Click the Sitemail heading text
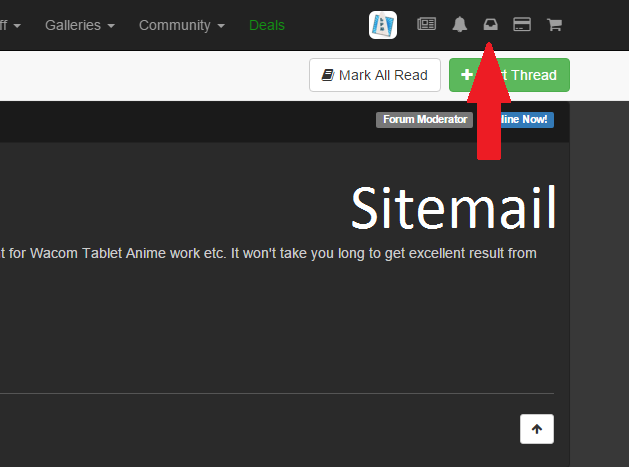The image size is (629, 467). coord(454,207)
